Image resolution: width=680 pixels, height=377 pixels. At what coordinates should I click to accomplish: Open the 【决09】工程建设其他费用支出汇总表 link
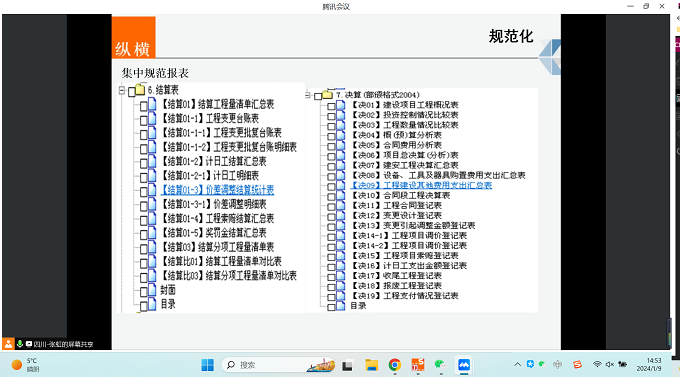pos(421,185)
